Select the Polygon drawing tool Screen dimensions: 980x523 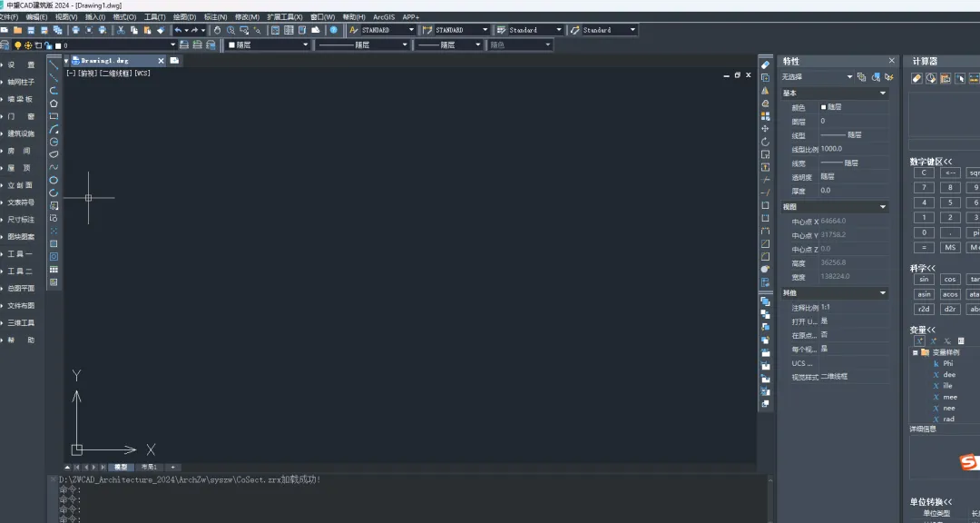pos(54,104)
